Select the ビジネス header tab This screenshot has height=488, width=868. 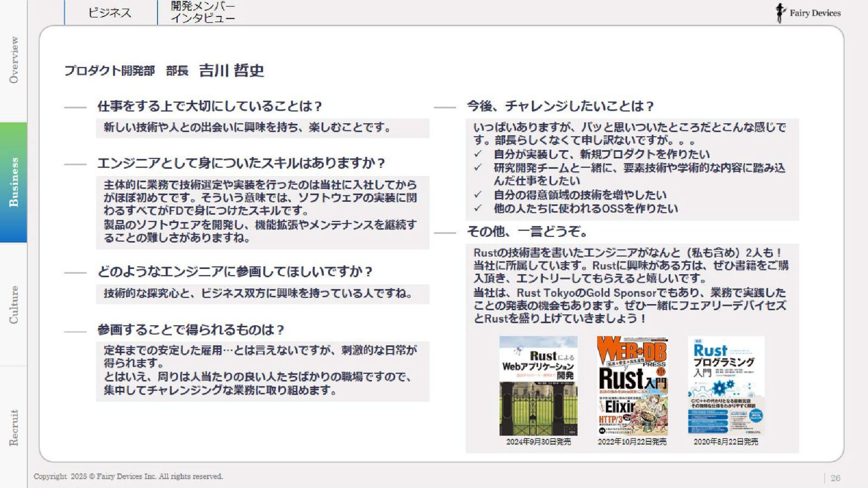pyautogui.click(x=110, y=13)
